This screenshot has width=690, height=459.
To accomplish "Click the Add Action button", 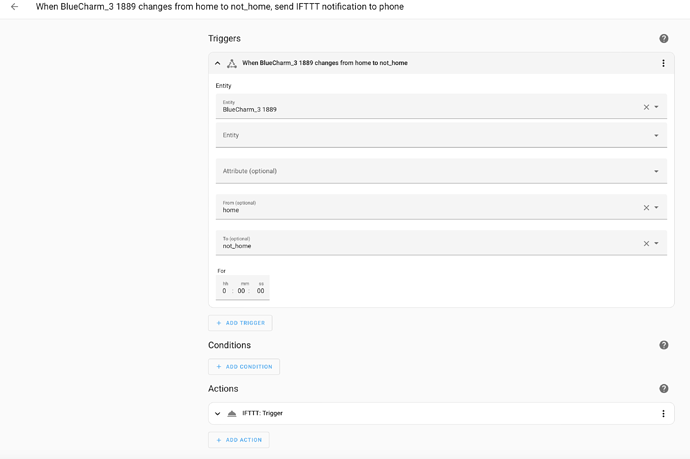I will click(x=239, y=440).
